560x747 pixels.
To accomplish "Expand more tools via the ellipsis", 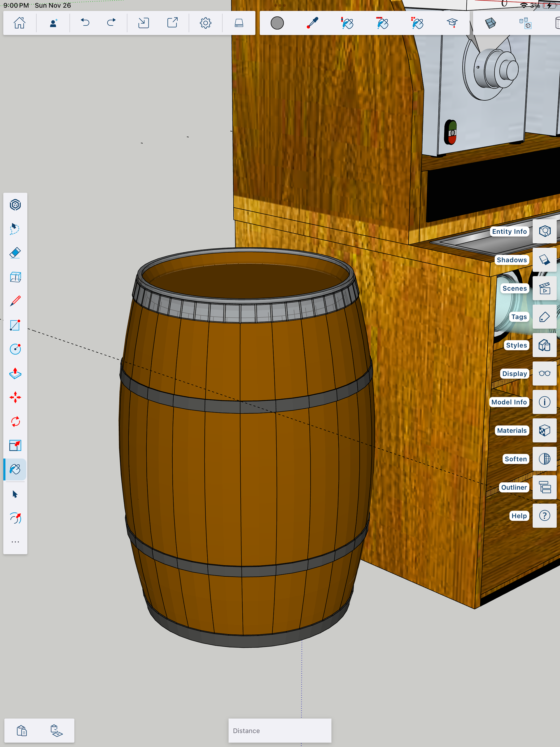I will [x=15, y=542].
